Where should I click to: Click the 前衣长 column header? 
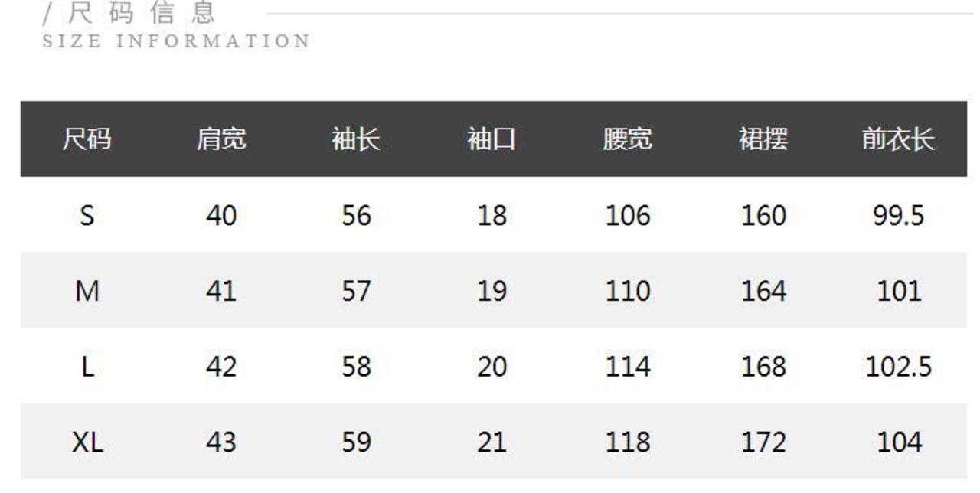(x=898, y=139)
